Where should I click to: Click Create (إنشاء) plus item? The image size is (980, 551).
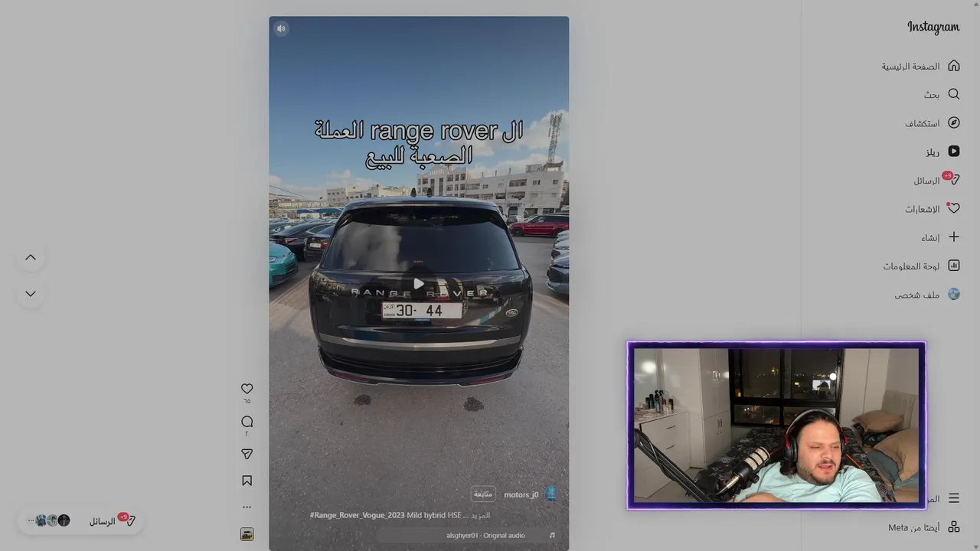940,237
